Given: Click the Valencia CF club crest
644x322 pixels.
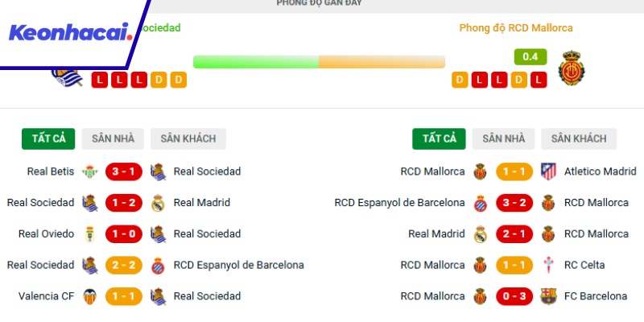Looking at the screenshot, I should pyautogui.click(x=89, y=296).
